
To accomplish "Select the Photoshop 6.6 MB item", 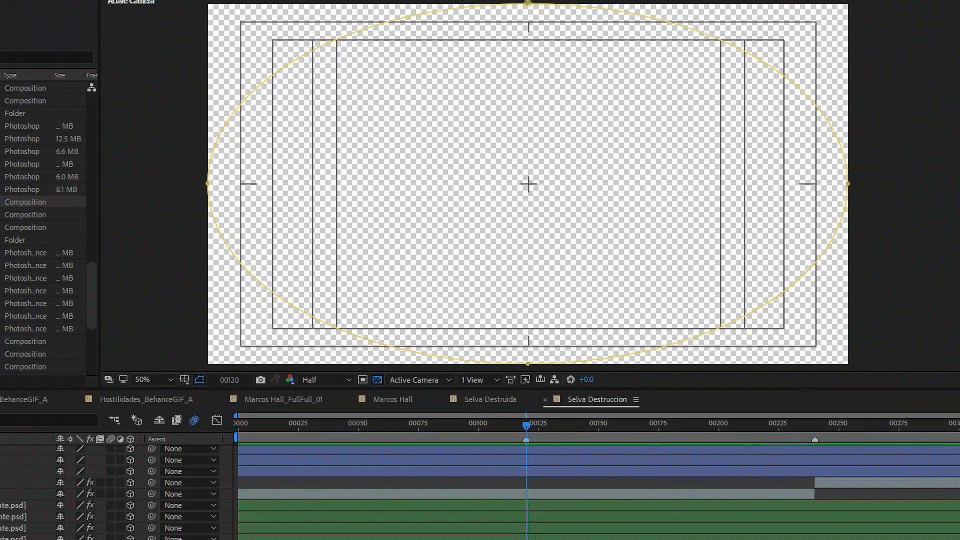I will [43, 151].
